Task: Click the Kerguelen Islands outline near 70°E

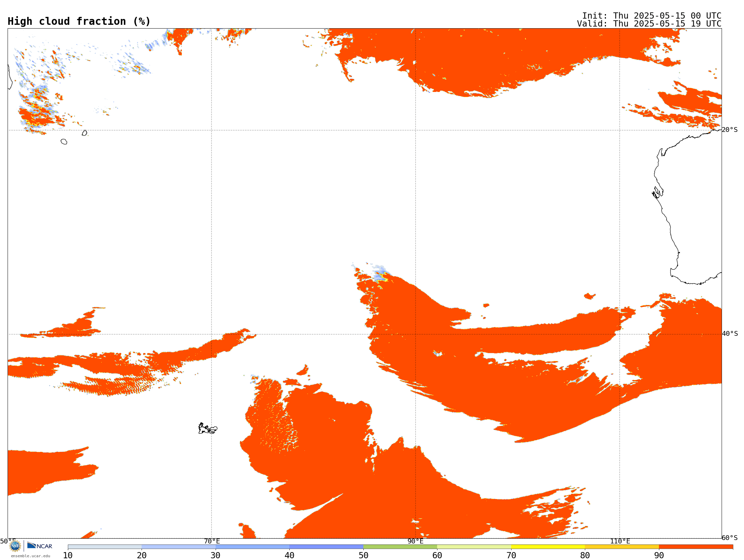Action: 208,428
